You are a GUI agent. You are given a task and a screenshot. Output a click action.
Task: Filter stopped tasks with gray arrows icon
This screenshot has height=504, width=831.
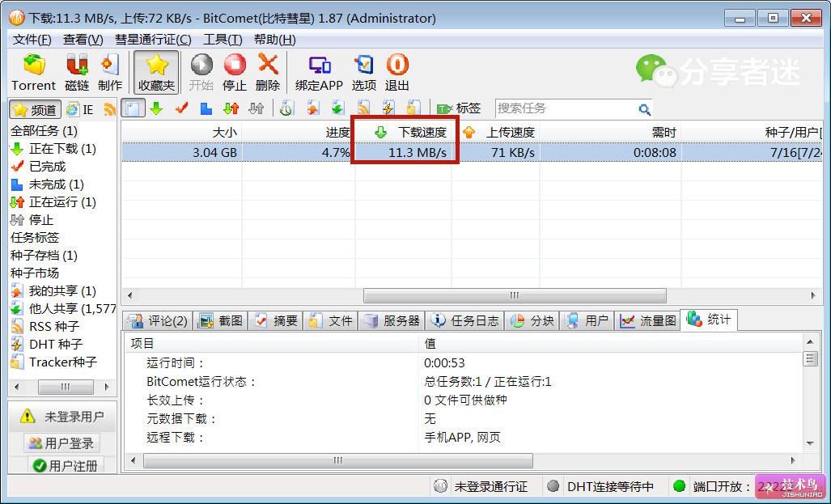[x=256, y=108]
